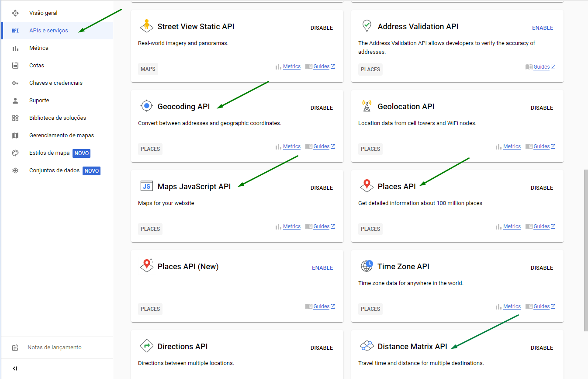The width and height of the screenshot is (588, 379).
Task: Click the Places API red pin icon
Action: (367, 186)
